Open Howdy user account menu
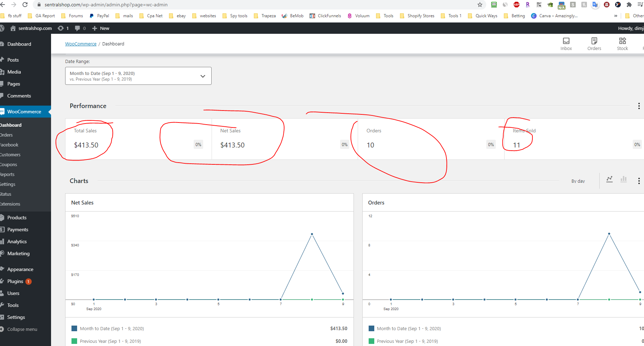 point(631,28)
